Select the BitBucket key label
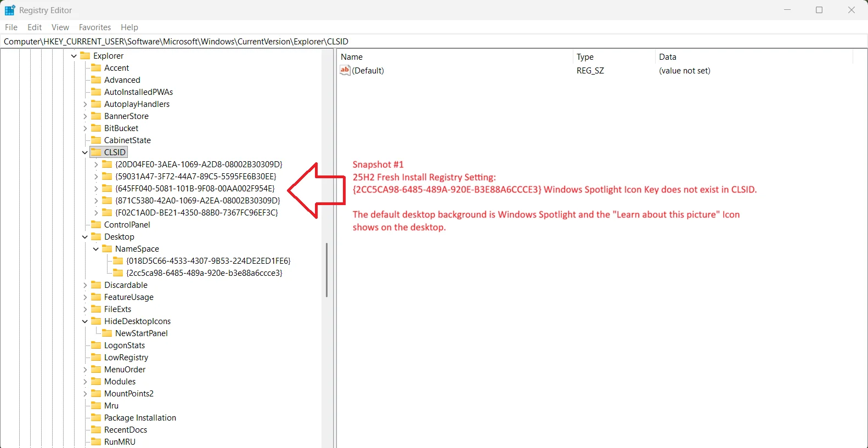 click(121, 128)
